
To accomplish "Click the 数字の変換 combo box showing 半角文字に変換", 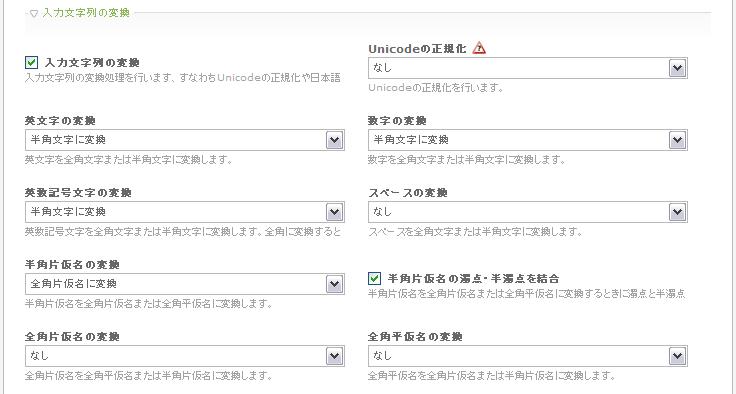I will (528, 140).
